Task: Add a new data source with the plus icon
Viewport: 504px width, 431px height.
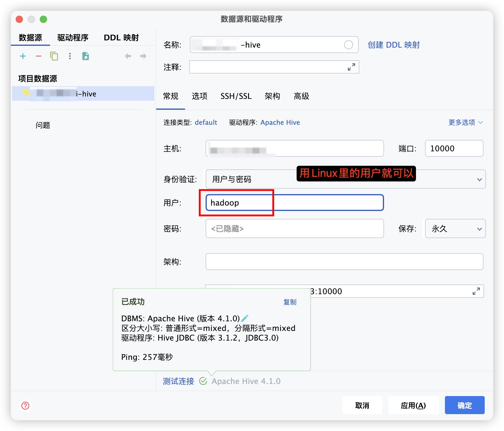Action: pos(23,56)
